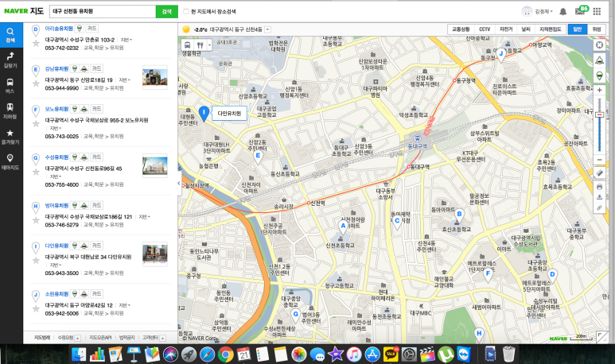Image resolution: width=615 pixels, height=364 pixels.
Task: Open the location dropdown next to 신천4동
Action: pos(267,29)
